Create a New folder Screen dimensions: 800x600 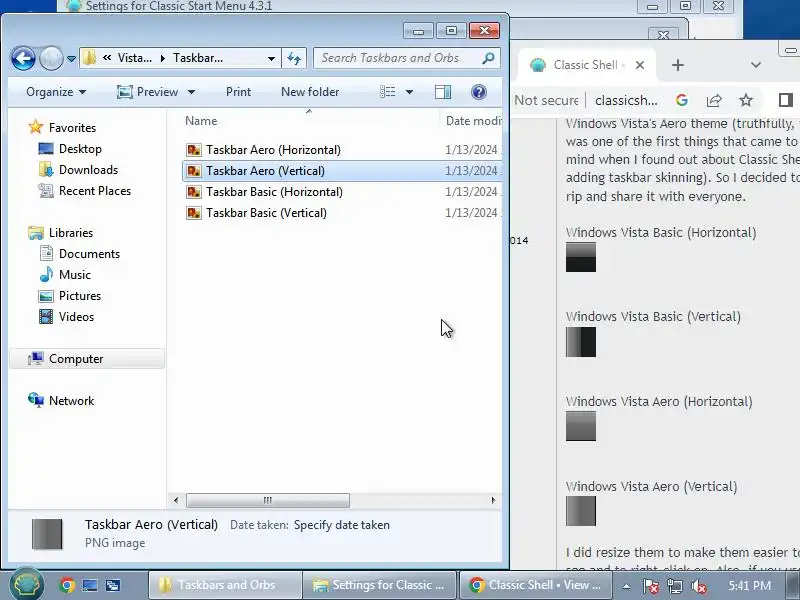pyautogui.click(x=310, y=92)
